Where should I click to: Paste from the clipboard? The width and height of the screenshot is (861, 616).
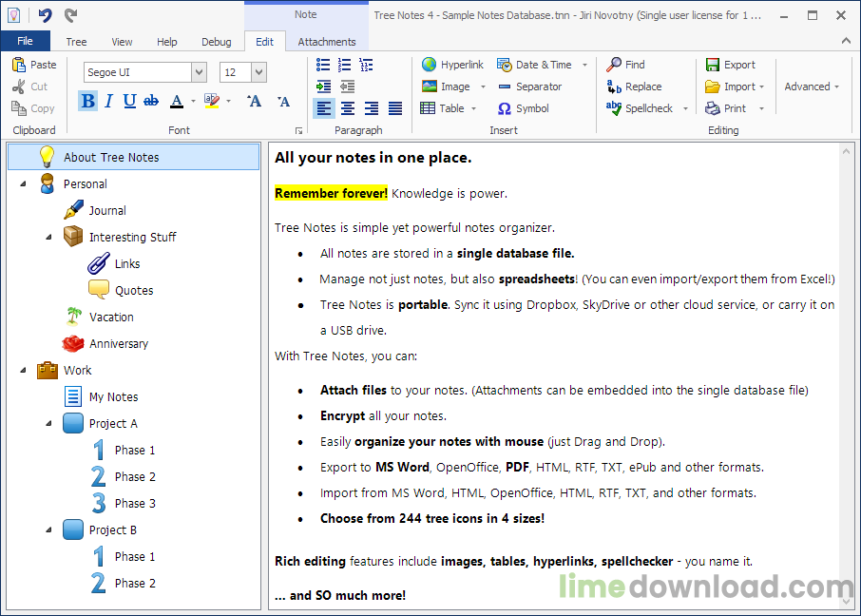click(x=34, y=65)
